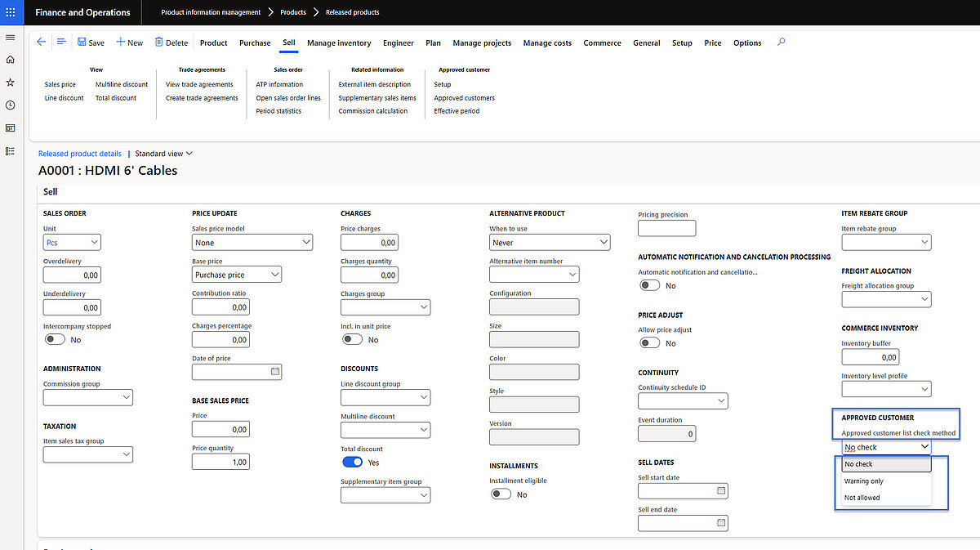Select Warning only from the dropdown list
Viewport: 980px width, 550px height.
[x=864, y=481]
